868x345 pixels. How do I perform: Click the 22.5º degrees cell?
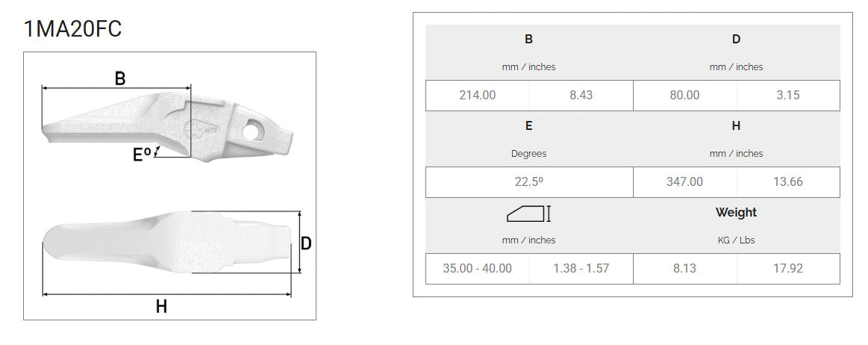[x=528, y=181]
